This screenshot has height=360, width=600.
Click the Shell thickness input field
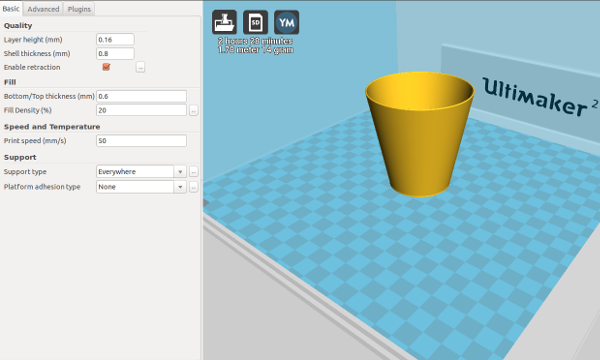click(x=115, y=53)
